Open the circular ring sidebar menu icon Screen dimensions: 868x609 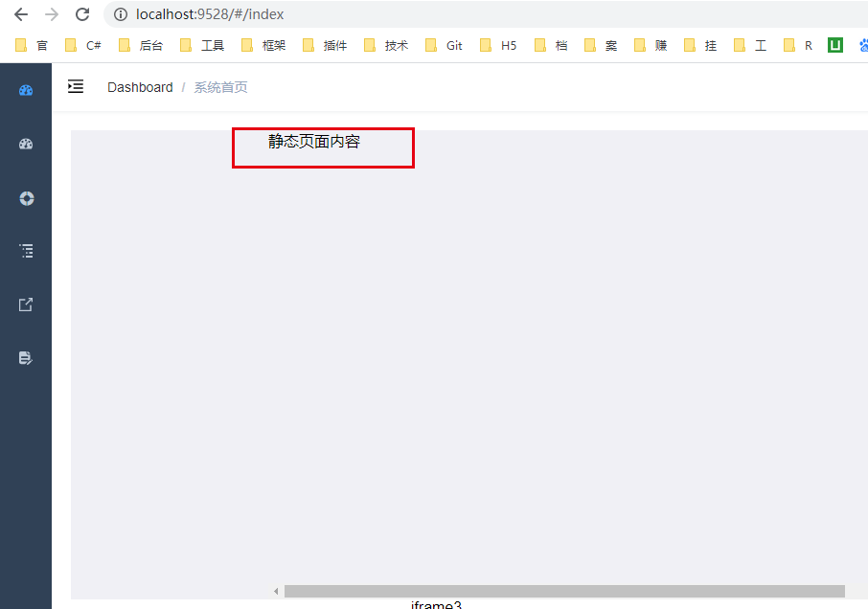point(27,198)
